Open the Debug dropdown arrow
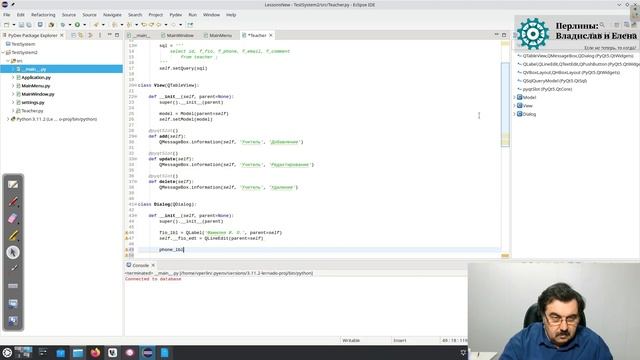 point(70,25)
